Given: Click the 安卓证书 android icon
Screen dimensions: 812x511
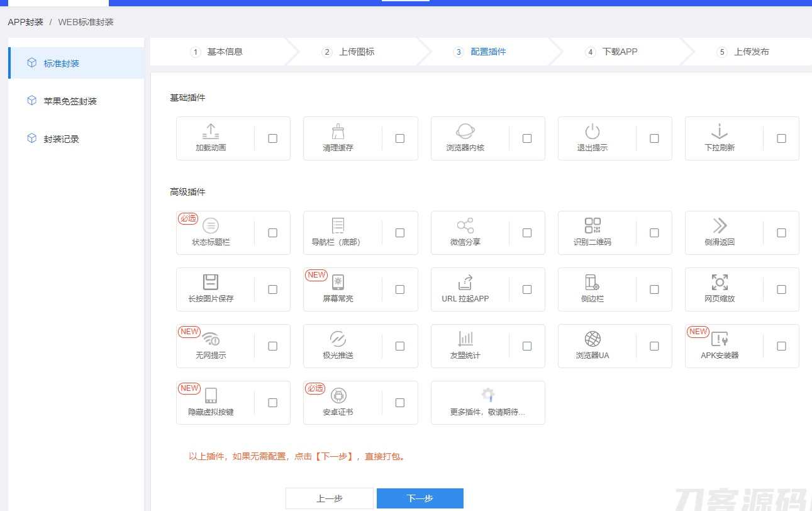Looking at the screenshot, I should (x=338, y=395).
